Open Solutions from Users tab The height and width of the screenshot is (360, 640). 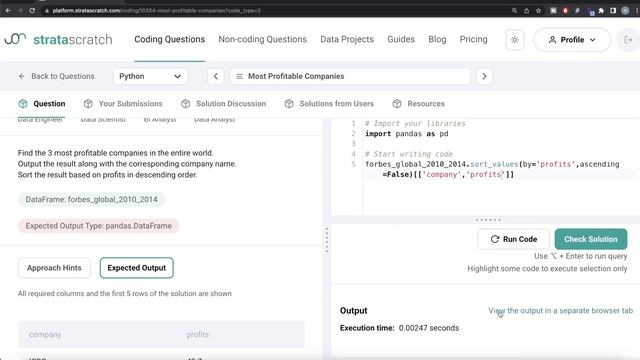tap(329, 104)
